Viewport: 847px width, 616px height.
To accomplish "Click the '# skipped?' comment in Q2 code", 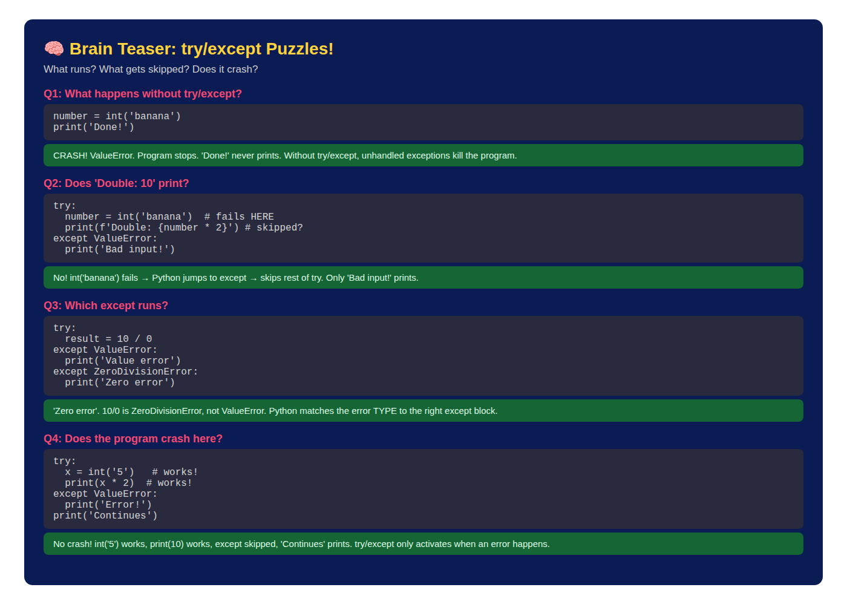I will coord(273,228).
